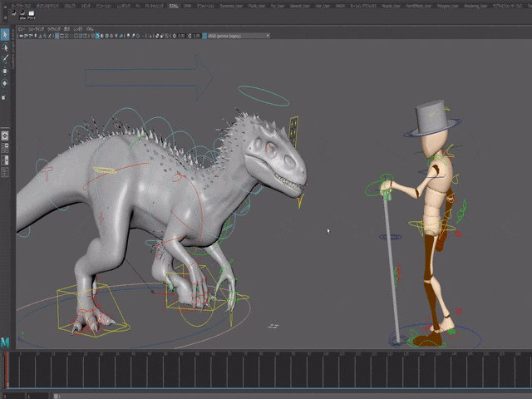Activate the Paint Selection tool
Image resolution: width=532 pixels, height=399 pixels.
5,59
